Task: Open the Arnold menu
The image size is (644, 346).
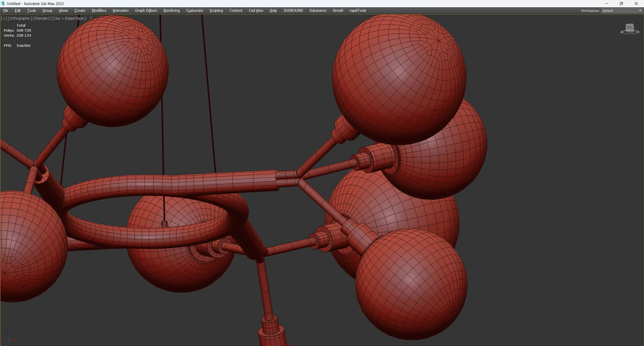Action: point(338,11)
